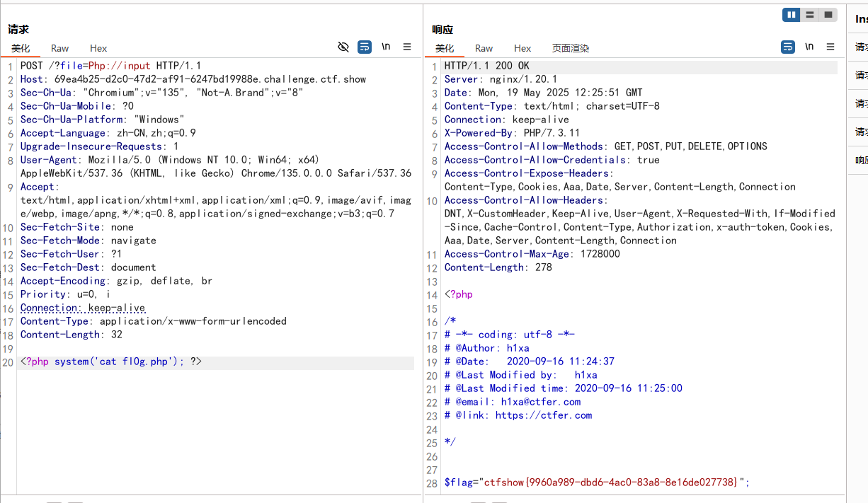Switch response view to Raw tab

pos(484,48)
